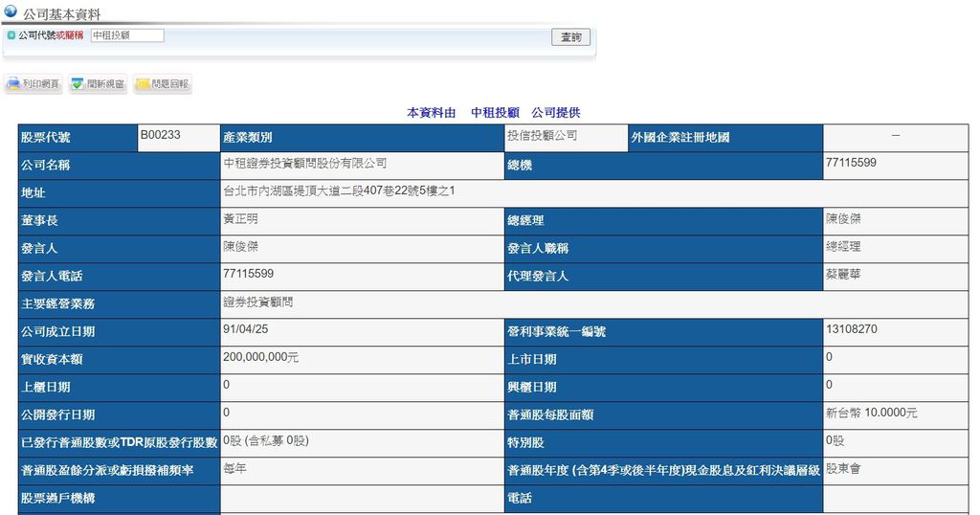This screenshot has width=980, height=515.
Task: Click the 股票代號 header cell
Action: 78,138
